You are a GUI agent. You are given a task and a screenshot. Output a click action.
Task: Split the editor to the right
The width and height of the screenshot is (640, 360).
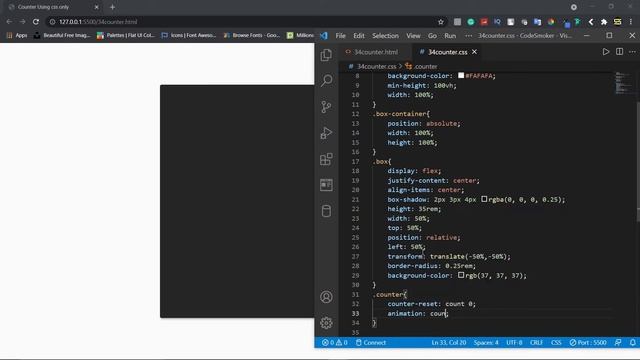(x=619, y=52)
